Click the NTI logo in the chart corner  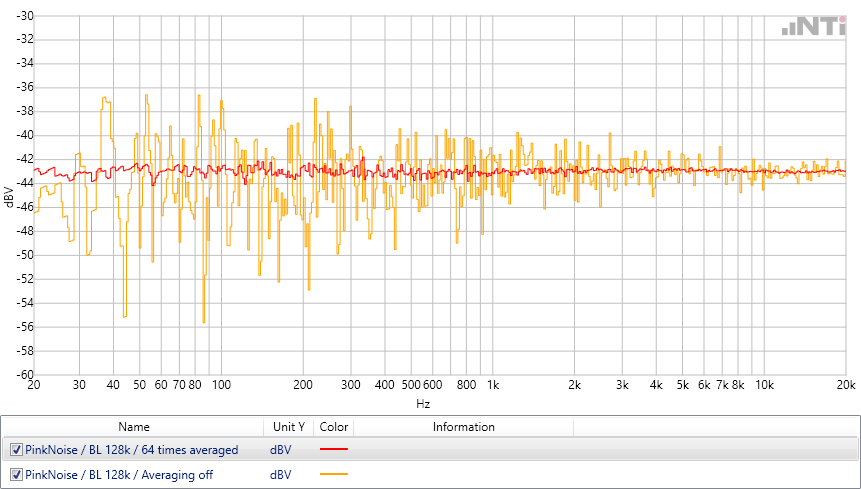(816, 28)
